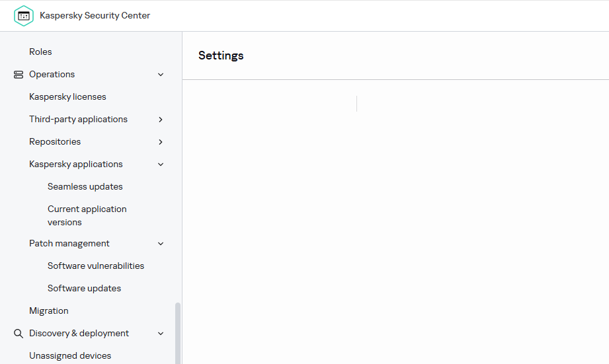609x364 pixels.
Task: Click the Discovery & deployment magnifier icon
Action: tap(19, 334)
